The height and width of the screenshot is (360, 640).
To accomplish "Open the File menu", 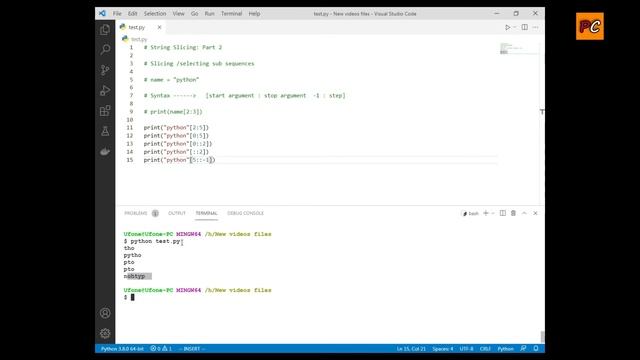I will [117, 13].
